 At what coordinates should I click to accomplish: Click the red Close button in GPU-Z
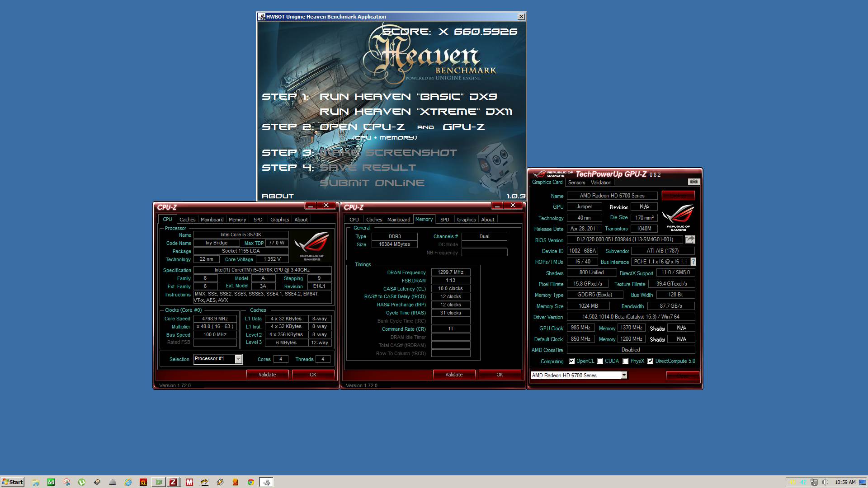pyautogui.click(x=682, y=375)
